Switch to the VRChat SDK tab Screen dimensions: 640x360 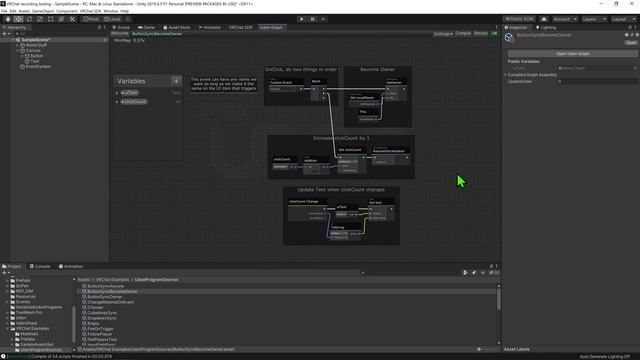[x=240, y=27]
